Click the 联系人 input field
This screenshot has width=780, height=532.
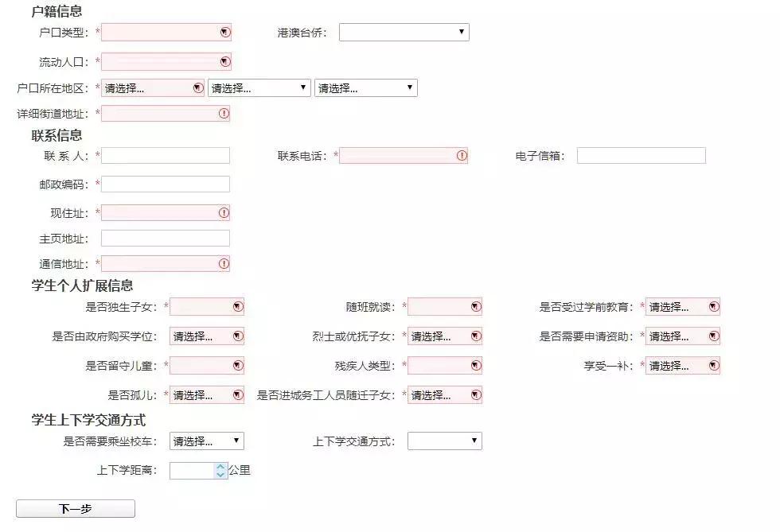point(165,155)
